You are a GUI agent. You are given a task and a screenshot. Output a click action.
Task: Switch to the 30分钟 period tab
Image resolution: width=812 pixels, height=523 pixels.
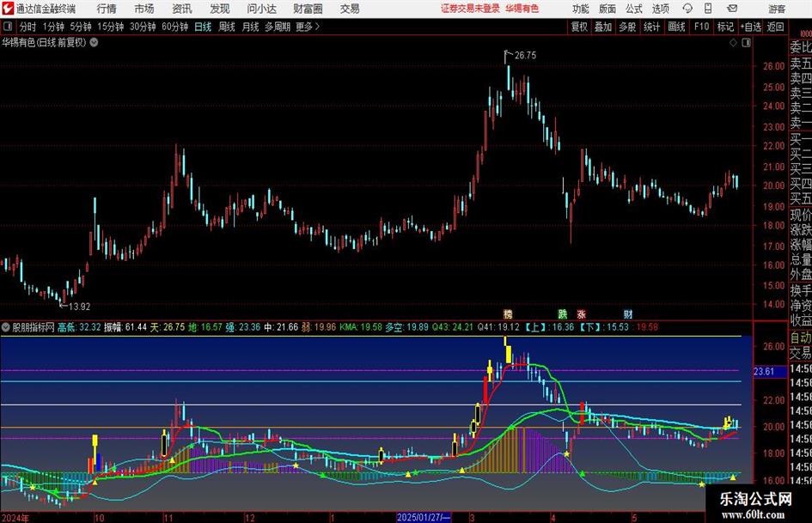click(x=143, y=27)
